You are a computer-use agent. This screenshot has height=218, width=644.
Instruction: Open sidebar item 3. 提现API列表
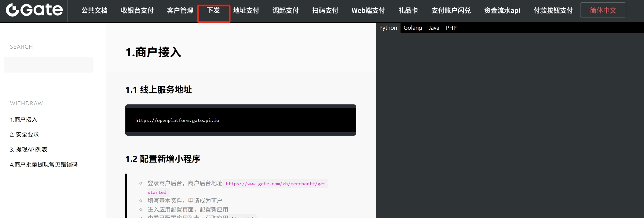[28, 149]
